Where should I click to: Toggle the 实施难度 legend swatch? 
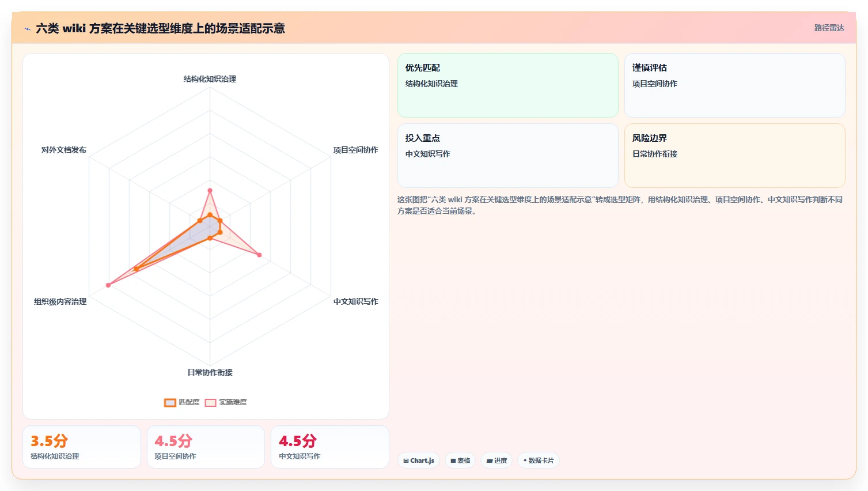click(x=210, y=402)
